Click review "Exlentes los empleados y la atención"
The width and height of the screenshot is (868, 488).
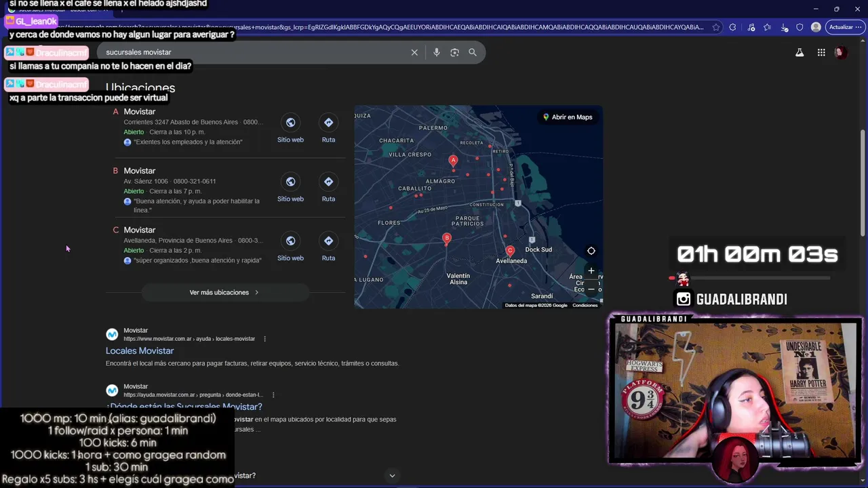(x=188, y=142)
